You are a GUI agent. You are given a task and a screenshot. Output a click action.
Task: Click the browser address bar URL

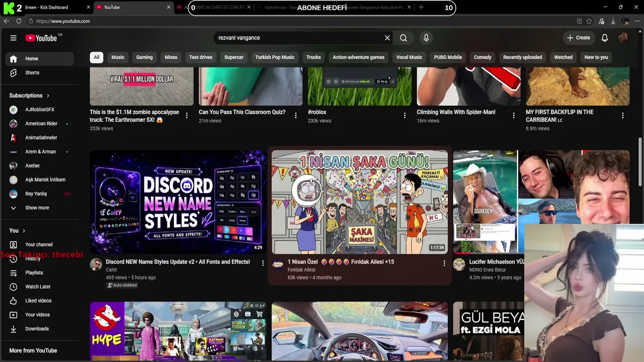click(63, 21)
